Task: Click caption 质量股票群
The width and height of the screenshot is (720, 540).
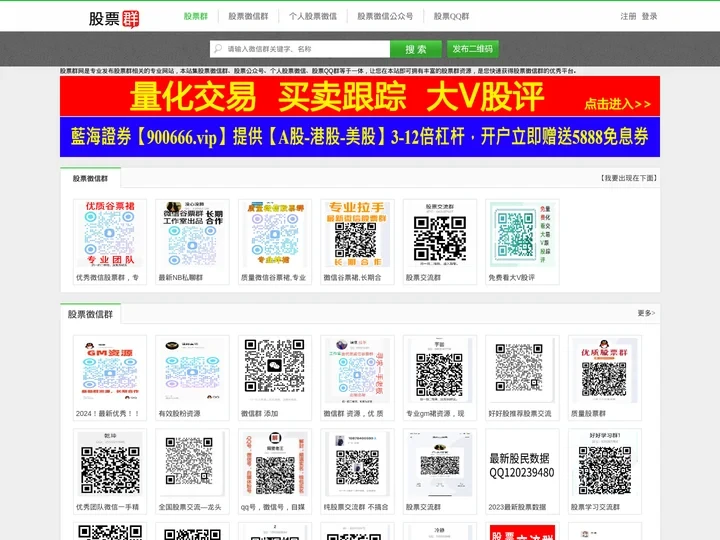Action: (588, 413)
